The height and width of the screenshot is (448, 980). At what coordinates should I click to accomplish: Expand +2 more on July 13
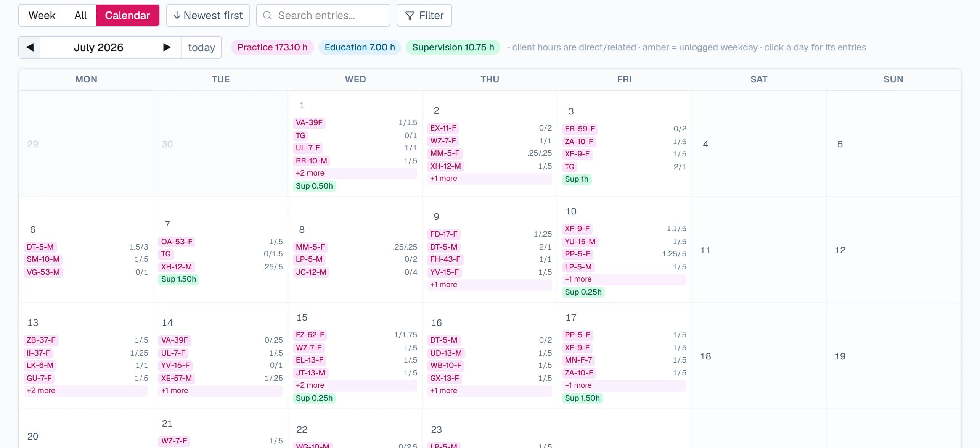86,391
